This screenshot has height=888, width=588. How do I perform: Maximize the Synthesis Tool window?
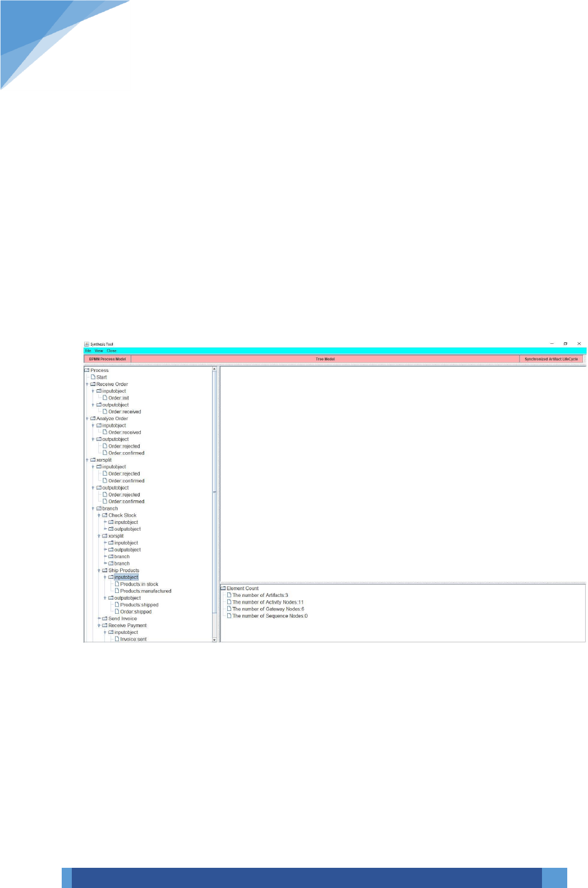[x=566, y=344]
